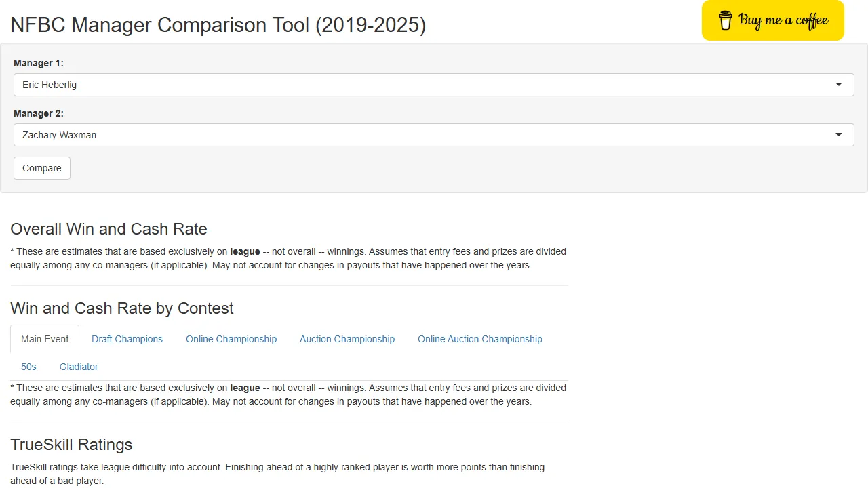
Task: Open the Auction Championship tab
Action: 347,339
